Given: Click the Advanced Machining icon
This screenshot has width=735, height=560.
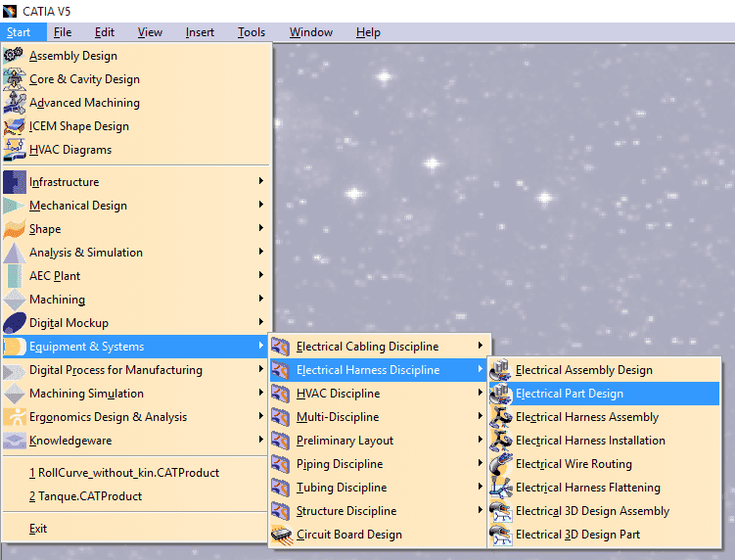Looking at the screenshot, I should coord(14,102).
